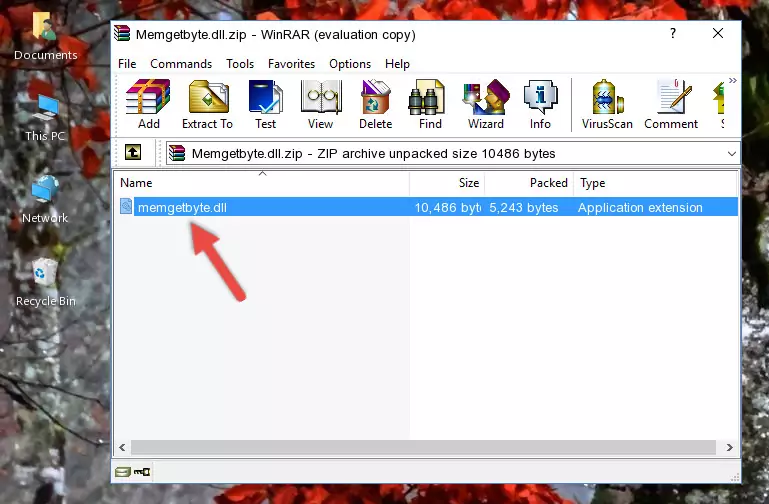Screen dimensions: 769x504
Task: Expand the archive path dropdown
Action: (x=731, y=153)
